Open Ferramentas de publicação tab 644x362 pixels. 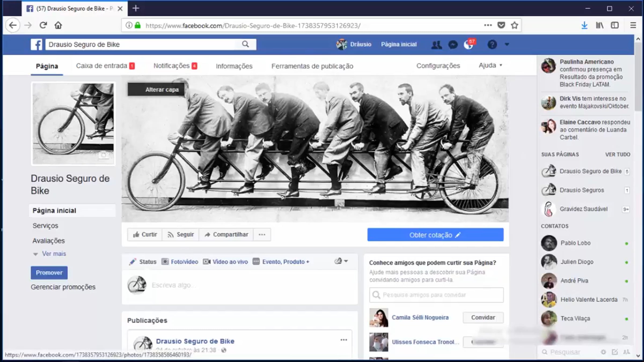coord(312,66)
